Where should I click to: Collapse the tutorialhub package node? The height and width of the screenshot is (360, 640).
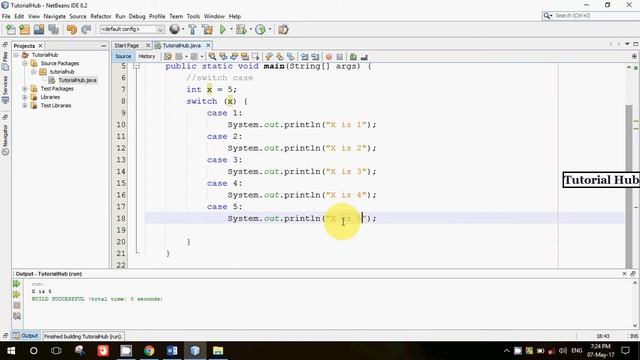click(x=34, y=72)
